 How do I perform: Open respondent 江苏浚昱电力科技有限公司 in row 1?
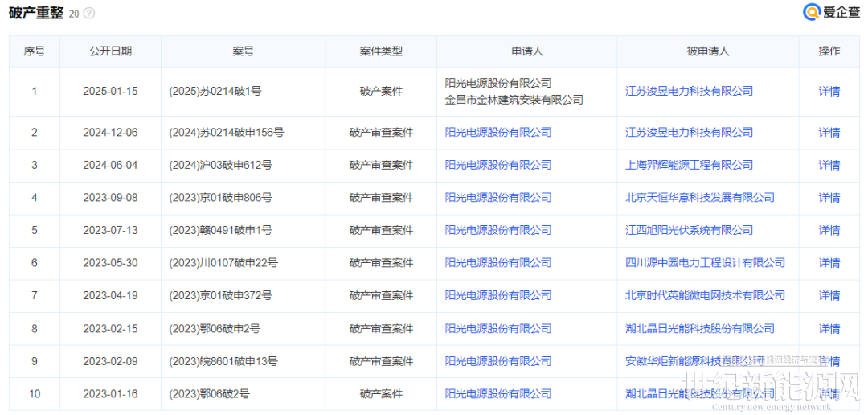point(689,92)
